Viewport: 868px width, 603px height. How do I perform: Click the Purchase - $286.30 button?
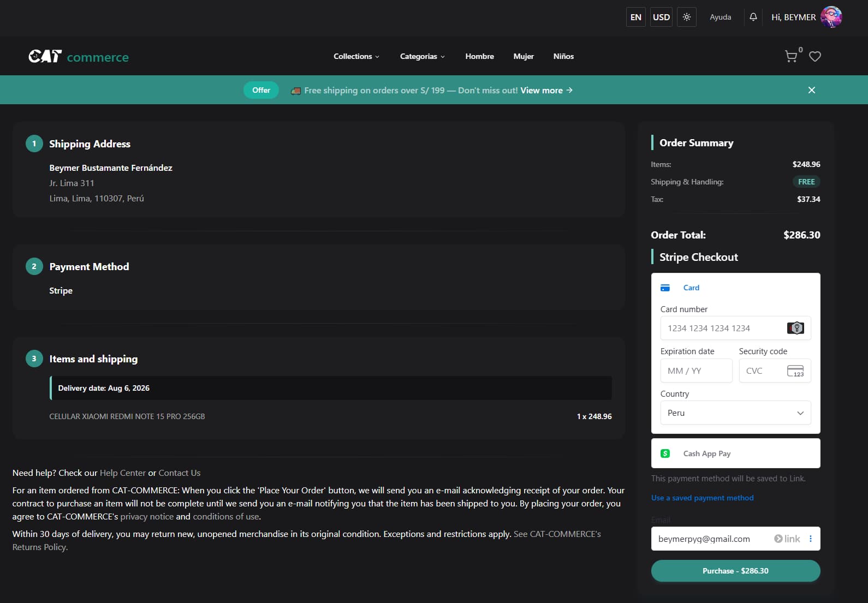(x=735, y=571)
